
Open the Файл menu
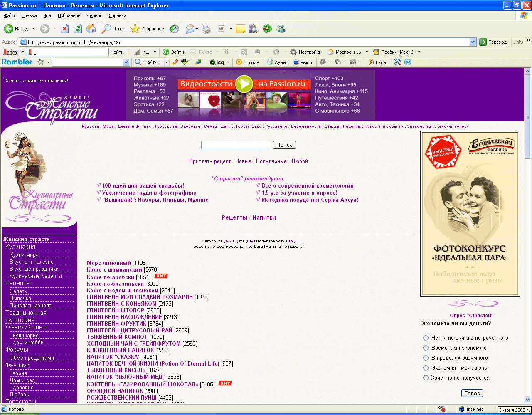coord(9,15)
